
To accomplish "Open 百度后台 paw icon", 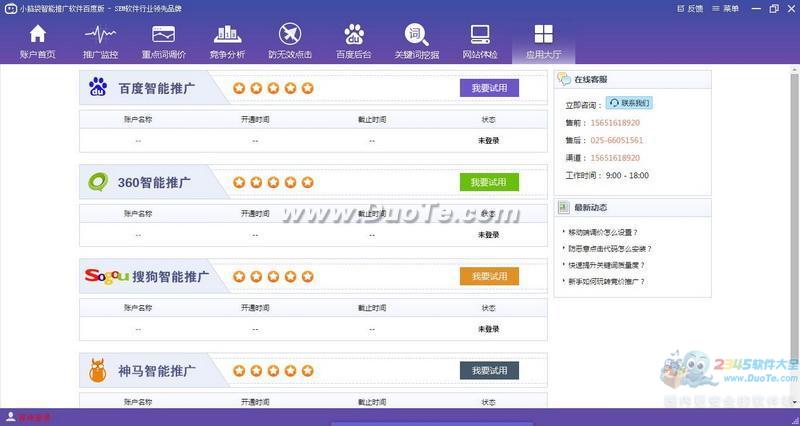I will coord(354,35).
